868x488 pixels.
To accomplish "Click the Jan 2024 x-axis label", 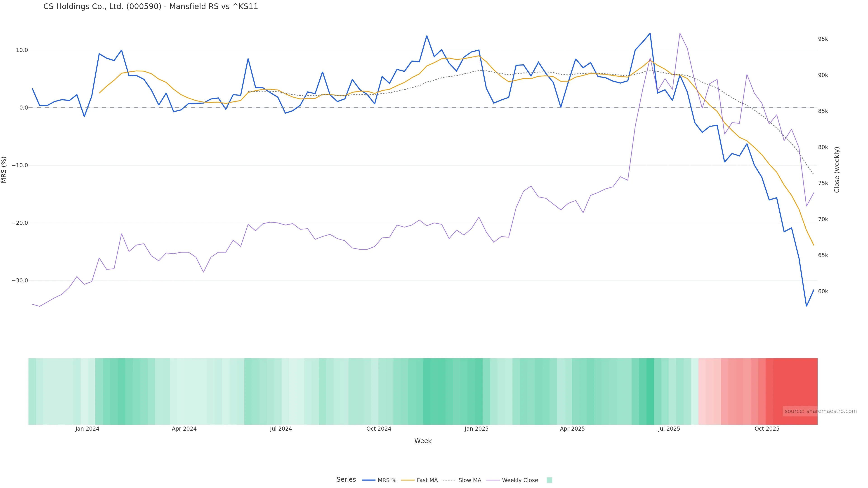I will [x=87, y=429].
